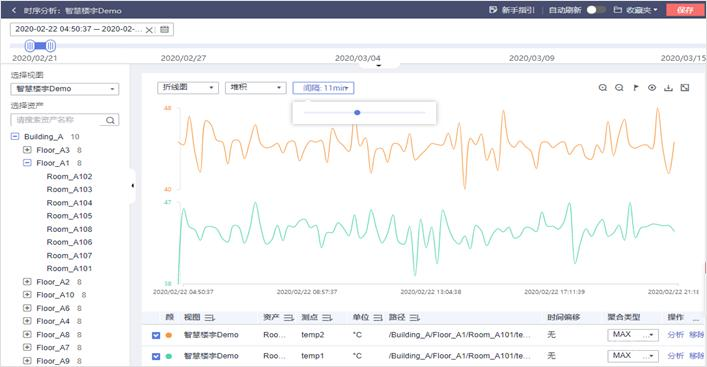Click the interval slider handle
707x367 pixels.
(357, 112)
